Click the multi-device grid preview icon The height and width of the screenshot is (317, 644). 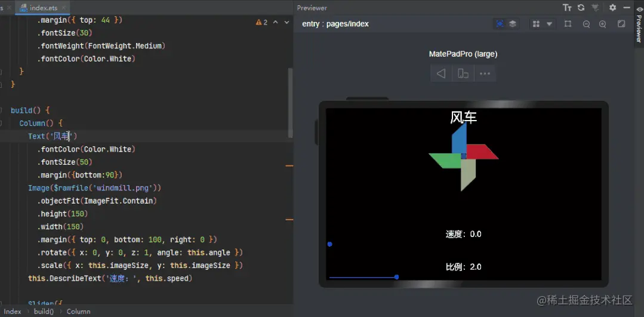pos(536,24)
